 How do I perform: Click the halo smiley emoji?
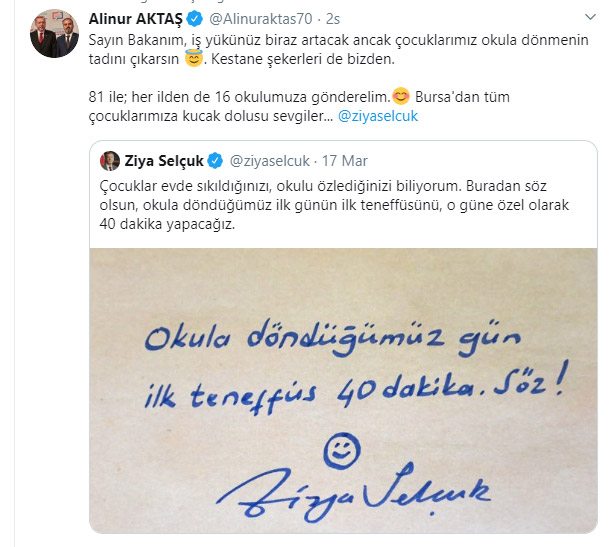point(194,58)
